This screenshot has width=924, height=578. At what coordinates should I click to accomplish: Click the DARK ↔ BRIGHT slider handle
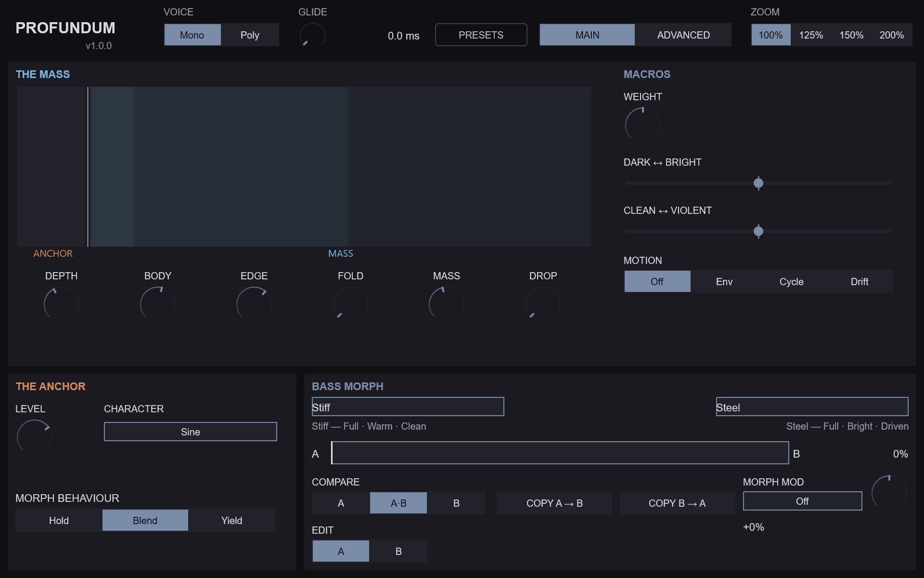click(x=758, y=183)
